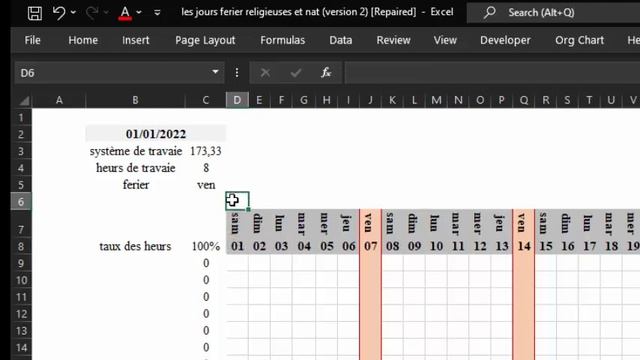Click the Enter checkmark icon in formula bar
The width and height of the screenshot is (640, 360).
click(296, 73)
